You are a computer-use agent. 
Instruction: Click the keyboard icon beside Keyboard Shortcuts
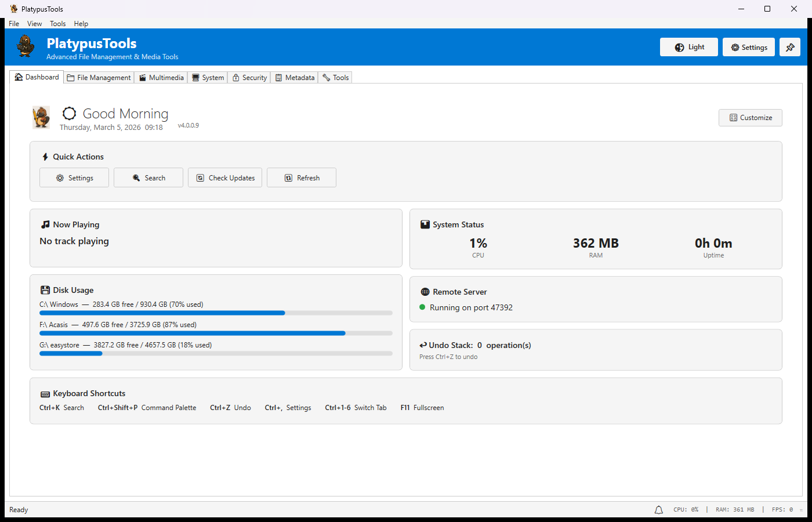45,393
